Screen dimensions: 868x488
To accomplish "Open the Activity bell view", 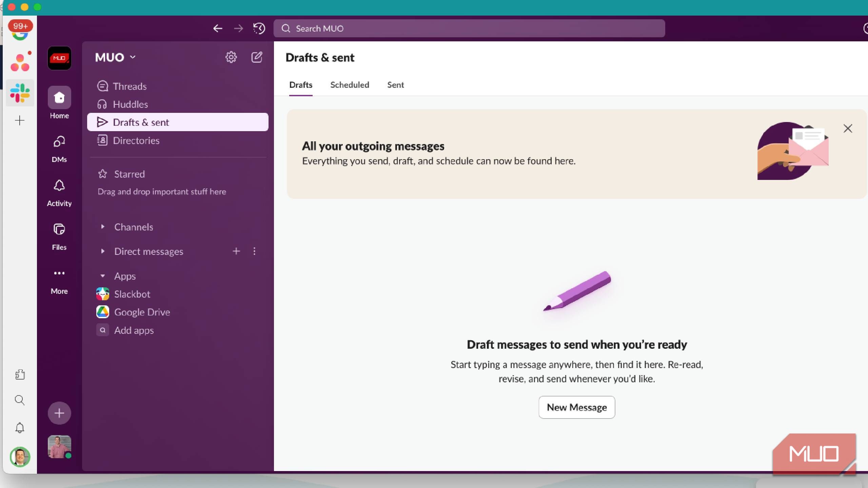I will [59, 193].
